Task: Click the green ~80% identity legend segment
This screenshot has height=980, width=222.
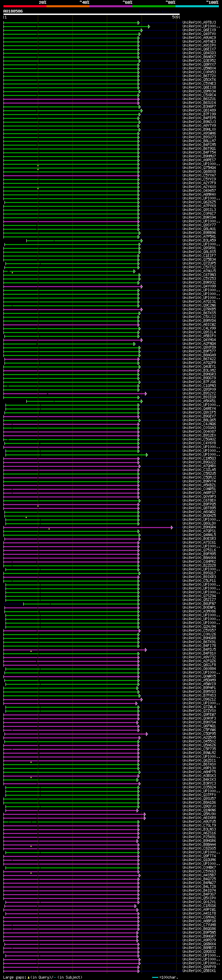Action: tap(154, 6)
